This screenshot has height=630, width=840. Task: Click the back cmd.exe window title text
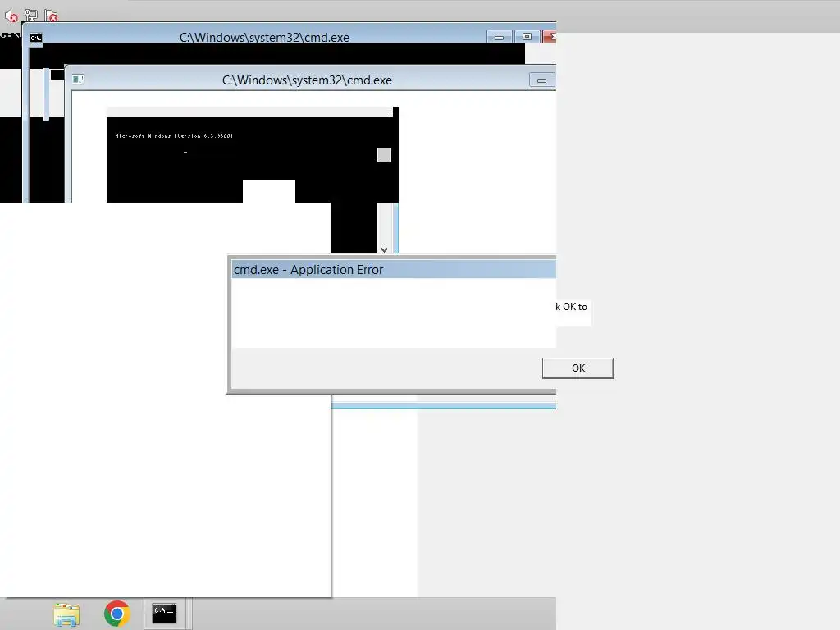click(x=264, y=38)
